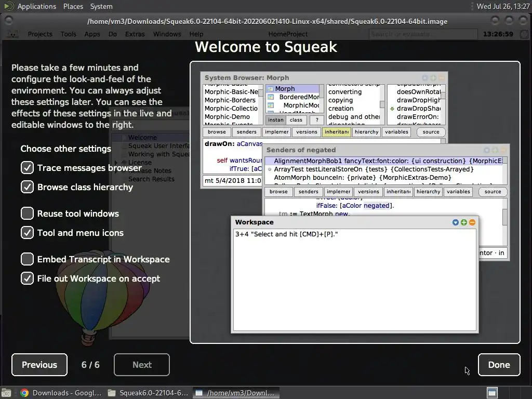Image resolution: width=532 pixels, height=399 pixels.
Task: Enable Reuse tool windows option
Action: click(27, 214)
